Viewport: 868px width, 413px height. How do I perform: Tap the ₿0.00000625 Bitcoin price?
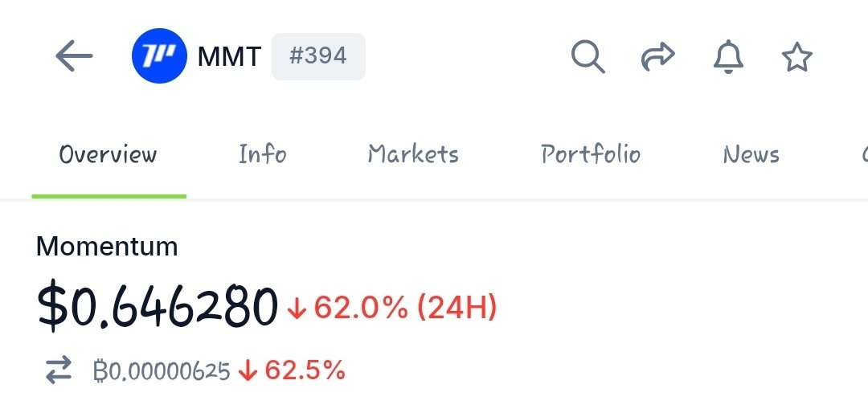tap(162, 371)
